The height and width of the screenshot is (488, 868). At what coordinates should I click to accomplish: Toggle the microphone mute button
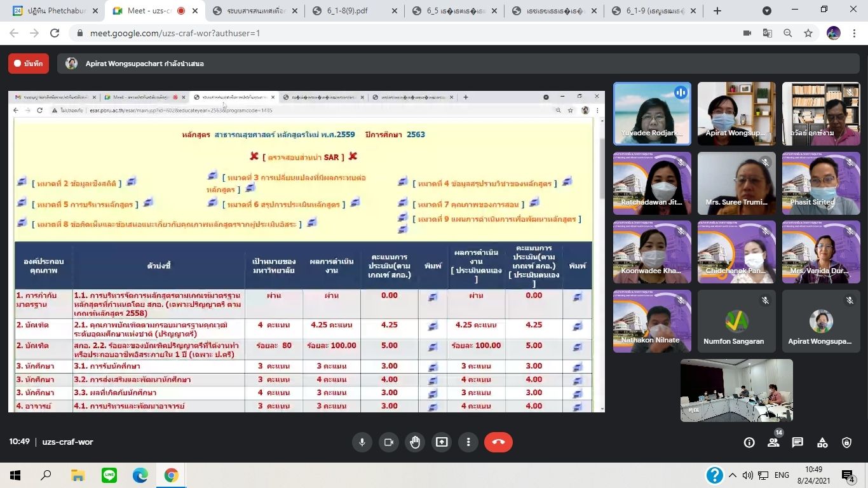pyautogui.click(x=362, y=442)
